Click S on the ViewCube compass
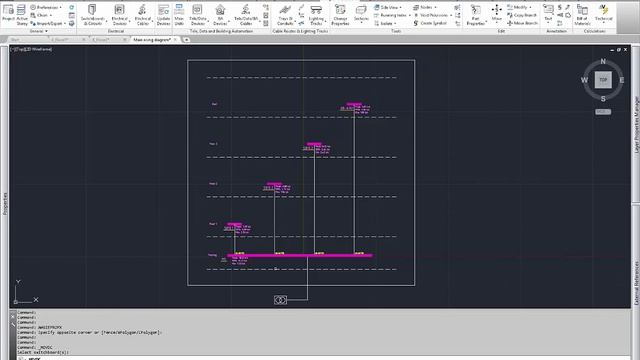The image size is (640, 360). coord(603,99)
